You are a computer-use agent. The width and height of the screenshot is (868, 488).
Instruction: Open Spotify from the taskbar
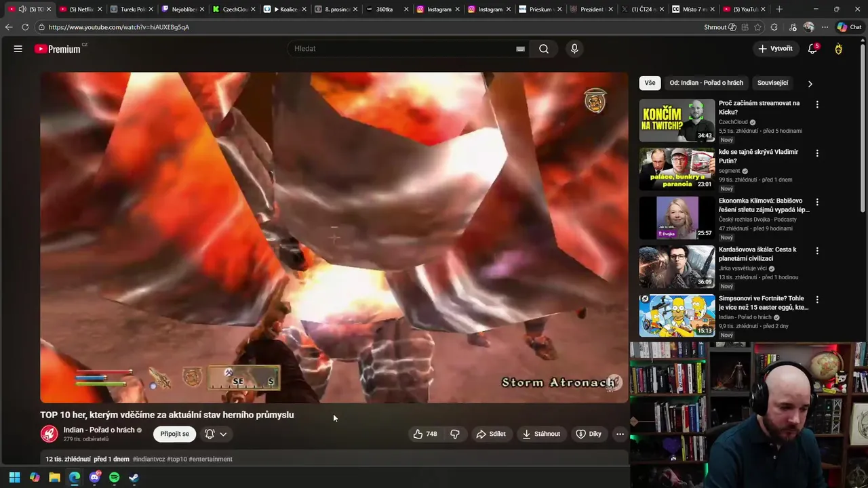[x=114, y=477]
